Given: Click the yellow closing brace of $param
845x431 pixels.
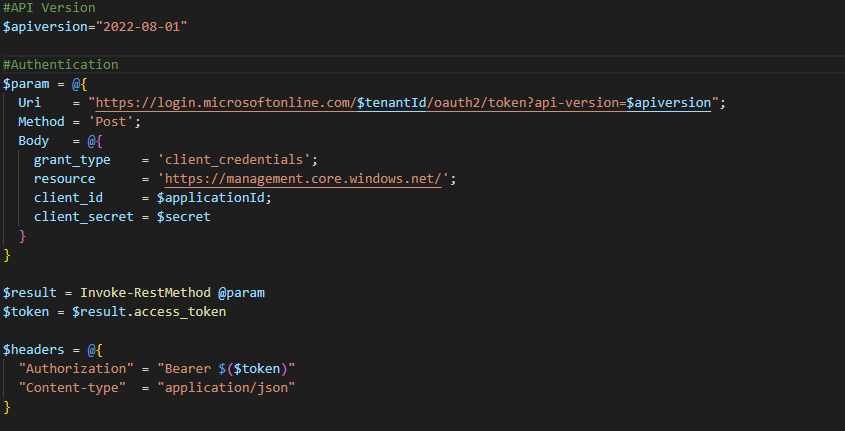Looking at the screenshot, I should 6,255.
